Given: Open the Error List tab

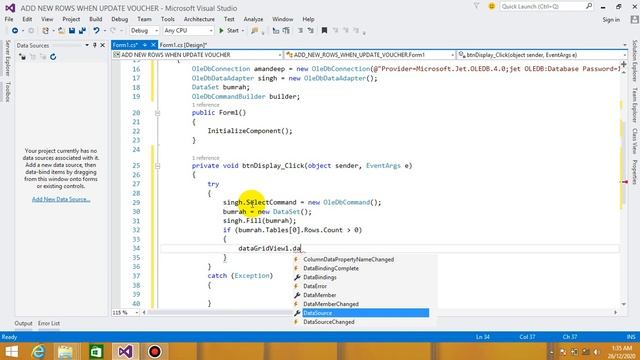Looking at the screenshot, I should [49, 323].
